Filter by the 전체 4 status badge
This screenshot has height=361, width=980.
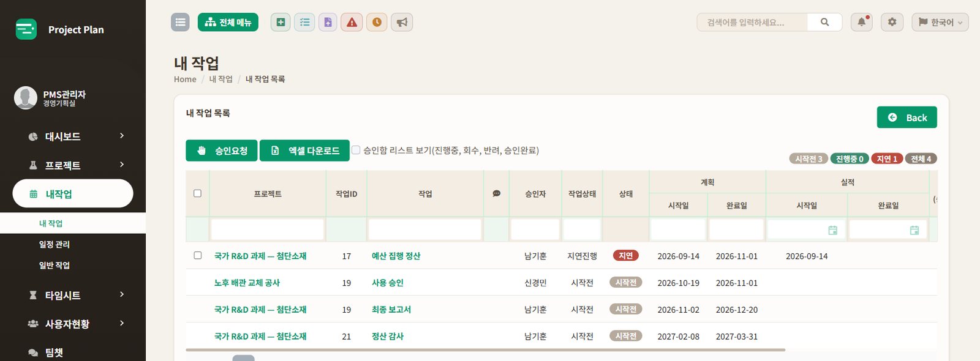tap(921, 159)
